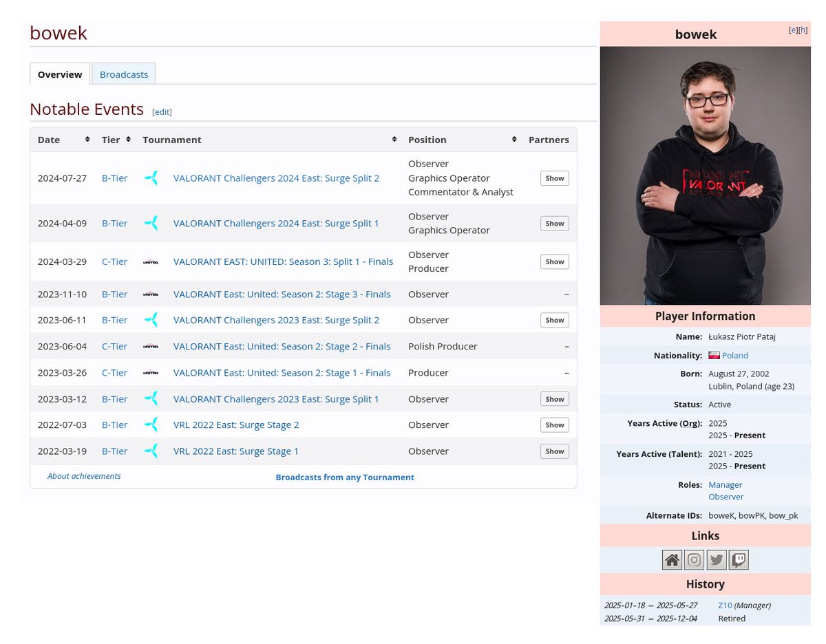
Task: Show partners for Challengers 2024 Surge Split 2
Action: pos(555,178)
